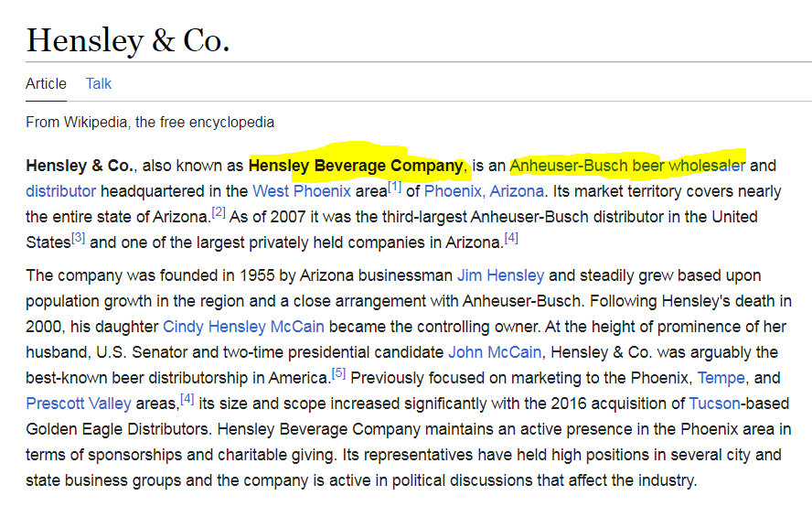
Task: Click 'The company was founded in 1955' text
Action: click(x=150, y=275)
